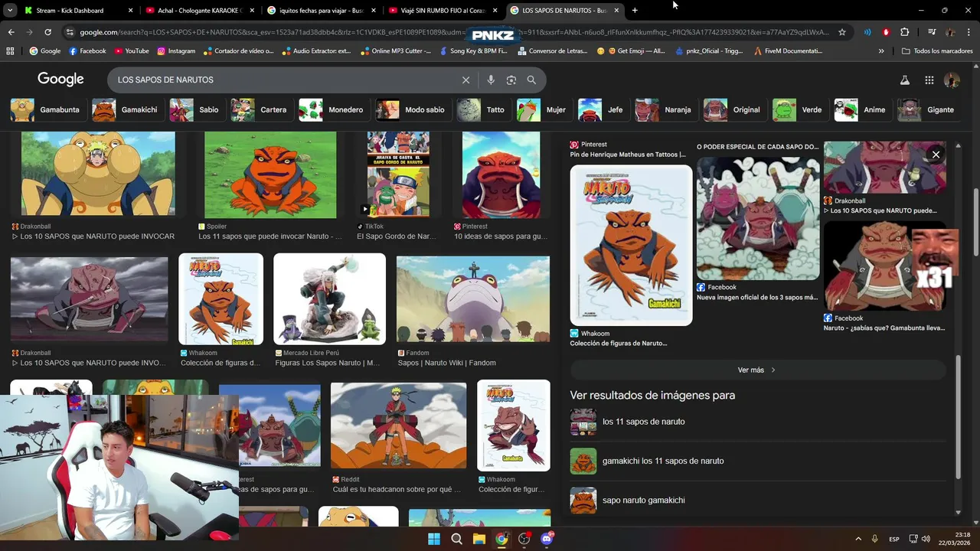Expand related images with Ver más

(757, 370)
